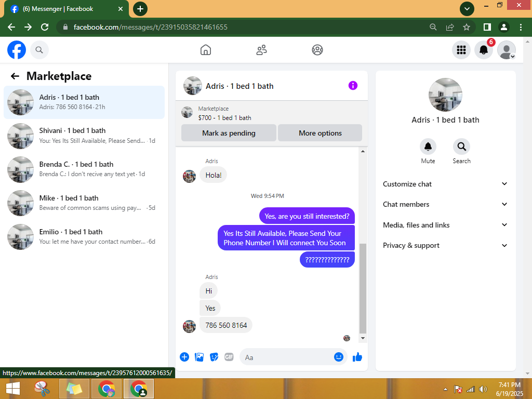Click Yes, are you still interested? message
The image size is (532, 399).
(307, 216)
